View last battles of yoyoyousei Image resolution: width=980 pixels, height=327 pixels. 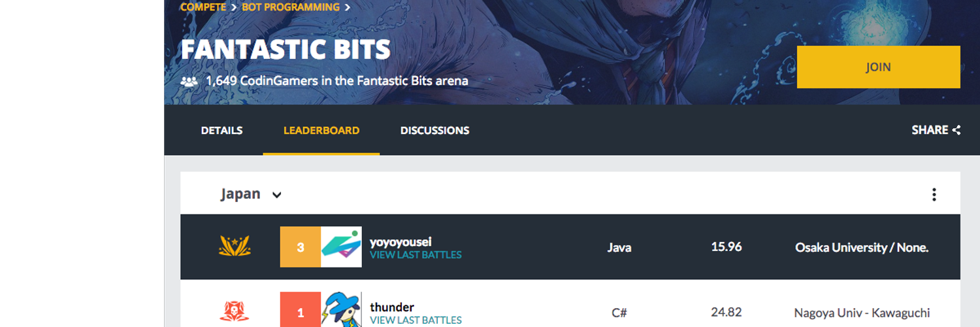tap(416, 255)
